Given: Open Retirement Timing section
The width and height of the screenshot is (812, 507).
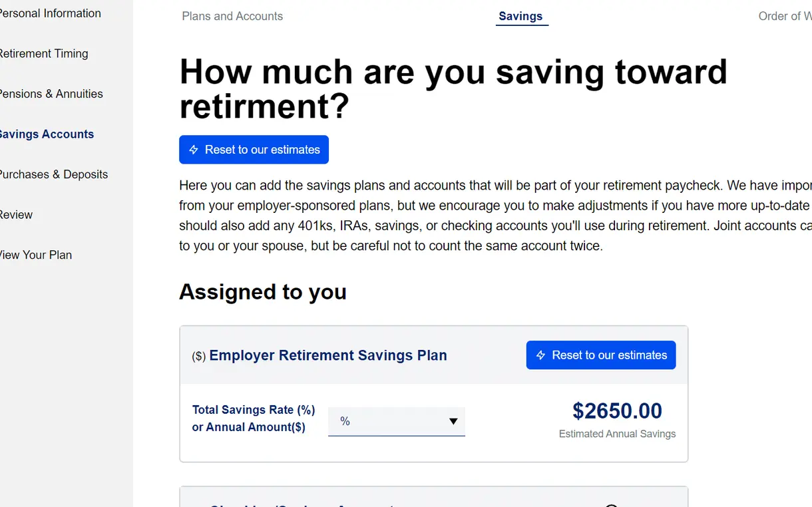Looking at the screenshot, I should [x=44, y=54].
